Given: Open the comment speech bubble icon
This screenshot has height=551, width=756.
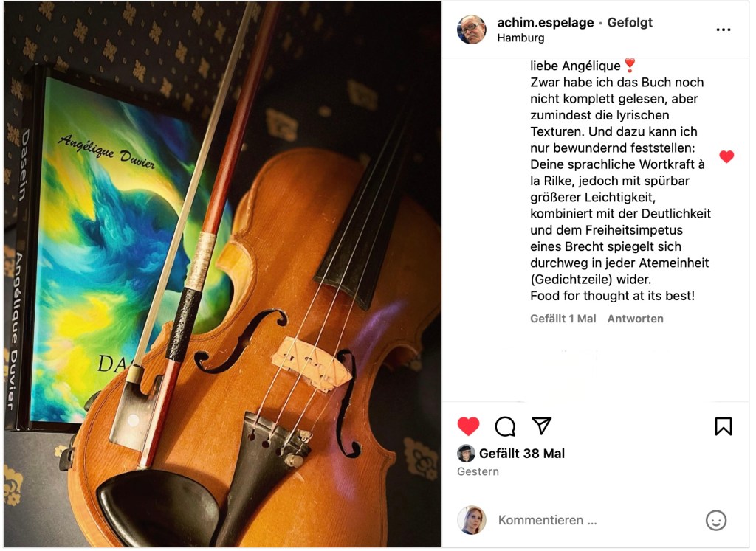Looking at the screenshot, I should (x=505, y=426).
